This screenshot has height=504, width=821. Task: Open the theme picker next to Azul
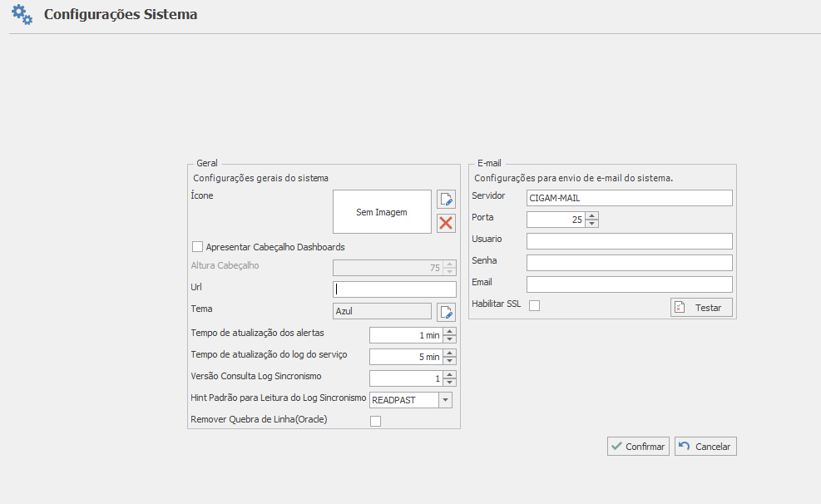pos(447,312)
